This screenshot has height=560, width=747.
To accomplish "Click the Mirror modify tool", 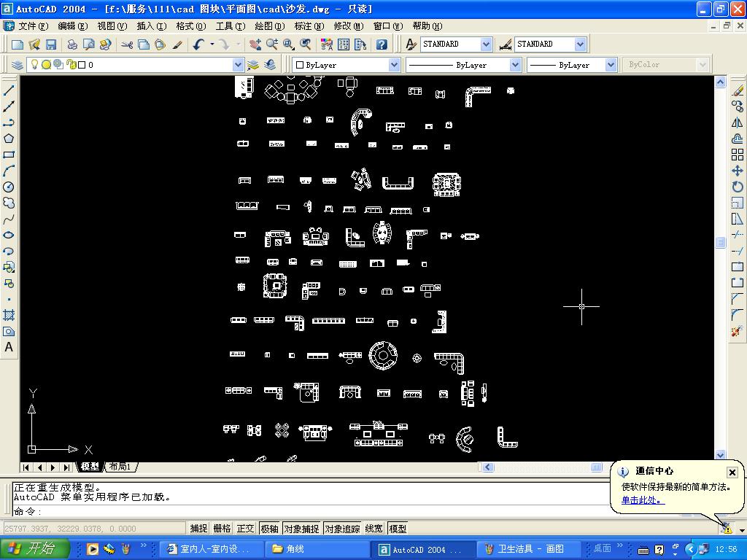I will [738, 122].
